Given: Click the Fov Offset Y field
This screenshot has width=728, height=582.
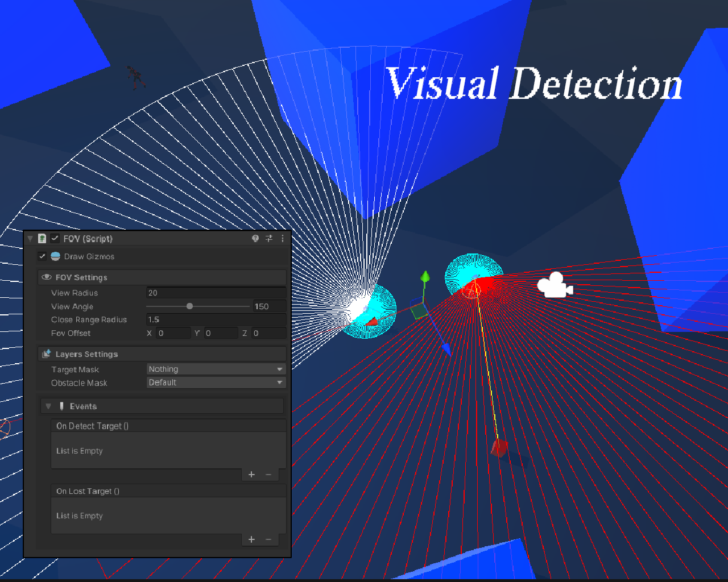Looking at the screenshot, I should tap(221, 333).
